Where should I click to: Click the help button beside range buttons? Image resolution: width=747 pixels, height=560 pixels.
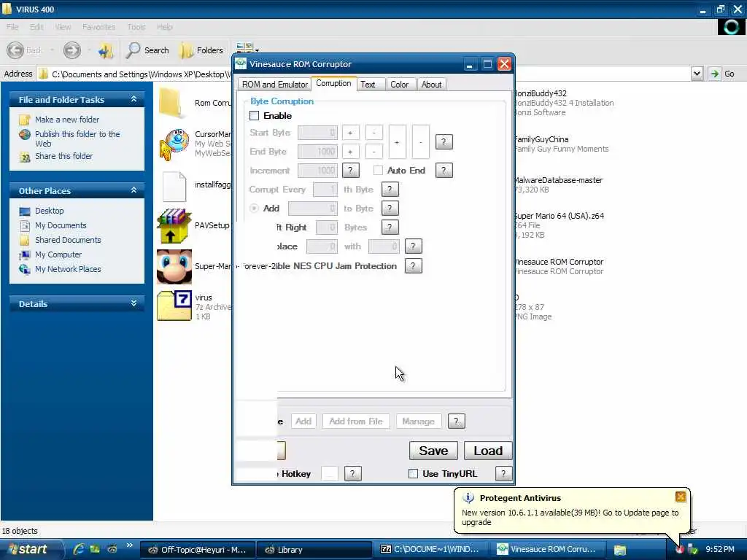coord(444,142)
